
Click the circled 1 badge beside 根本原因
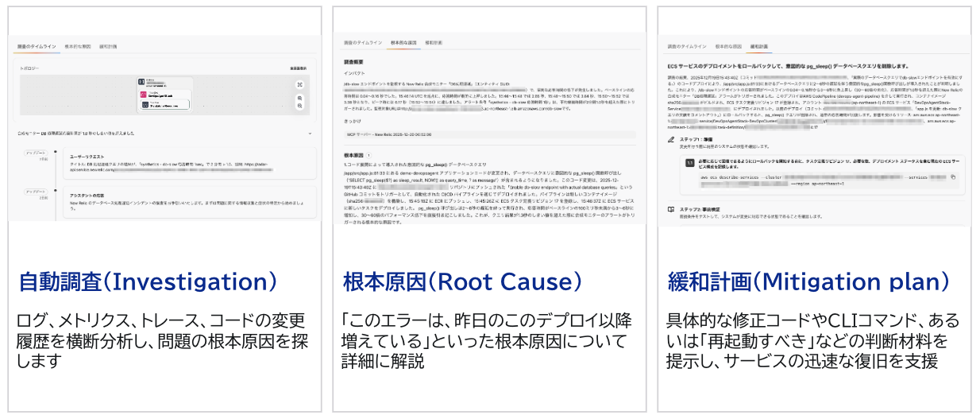click(x=368, y=156)
